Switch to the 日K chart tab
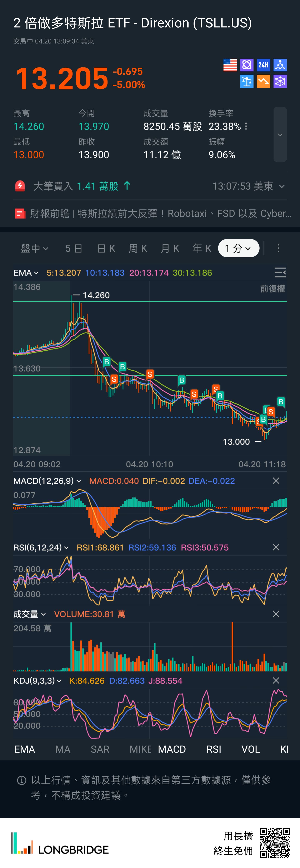This screenshot has height=868, width=300. [106, 248]
